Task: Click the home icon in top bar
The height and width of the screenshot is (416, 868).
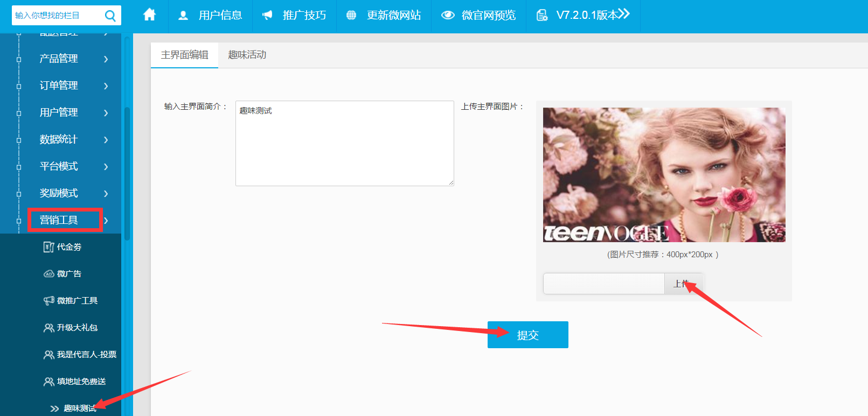Action: point(149,15)
